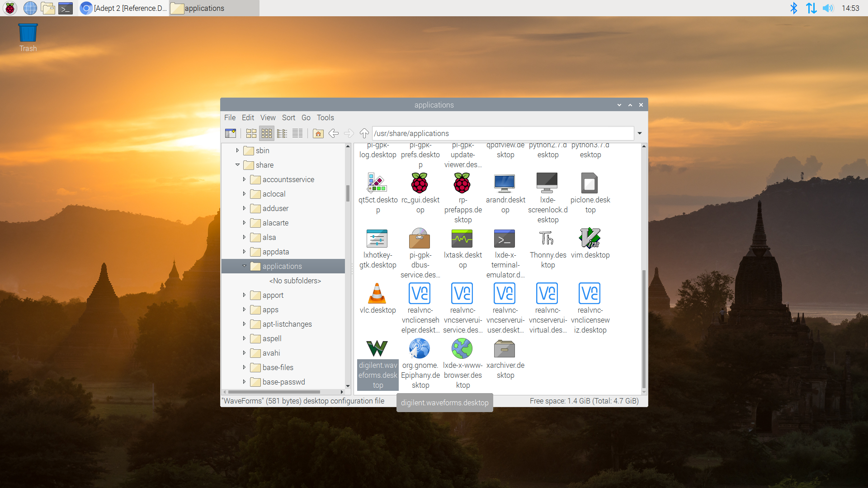The width and height of the screenshot is (868, 488).
Task: Switch to compact list view
Action: 282,133
